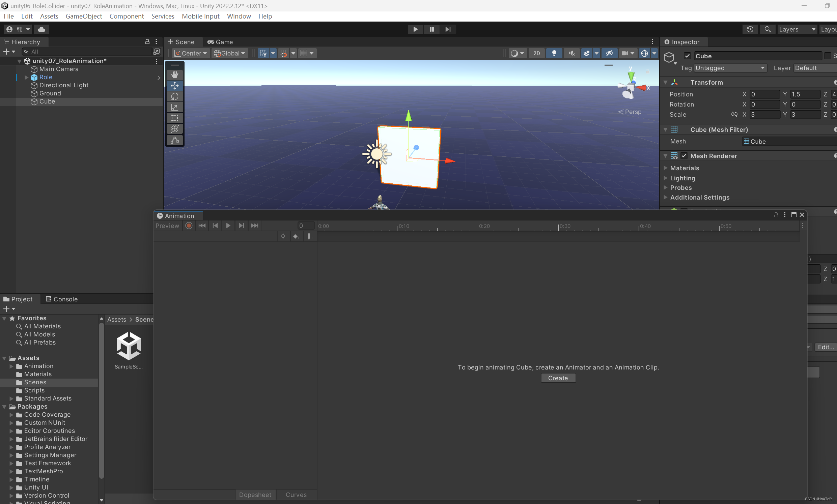Select the Rect tool in scene toolbar
The width and height of the screenshot is (837, 504).
click(x=175, y=118)
